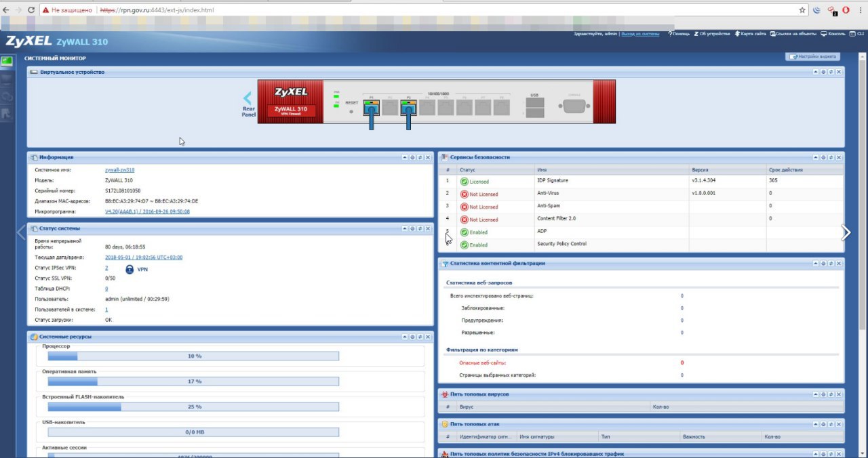The width and height of the screenshot is (868, 458).
Task: Click the Процессор 10 % usage bar
Action: tap(194, 356)
